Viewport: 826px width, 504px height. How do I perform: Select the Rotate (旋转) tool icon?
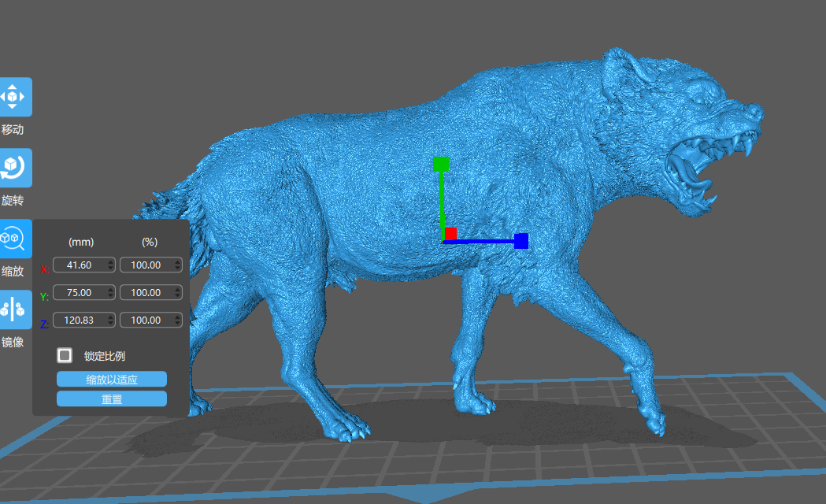[x=14, y=168]
